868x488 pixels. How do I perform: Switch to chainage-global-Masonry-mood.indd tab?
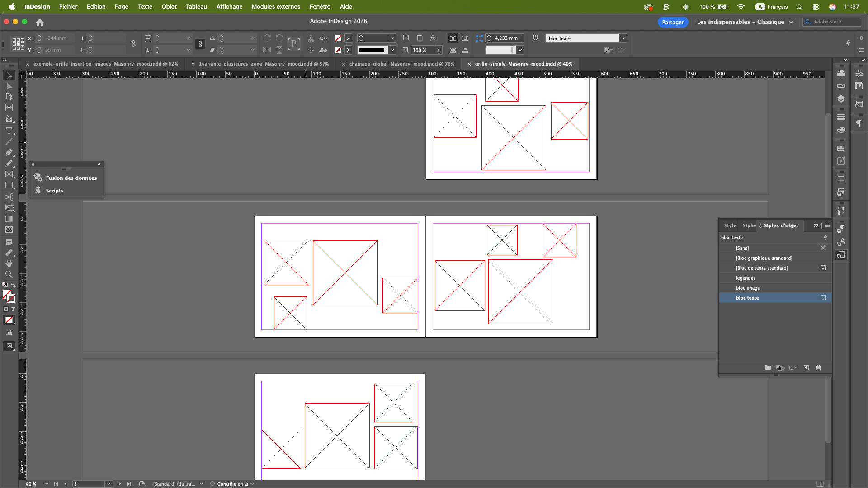401,64
